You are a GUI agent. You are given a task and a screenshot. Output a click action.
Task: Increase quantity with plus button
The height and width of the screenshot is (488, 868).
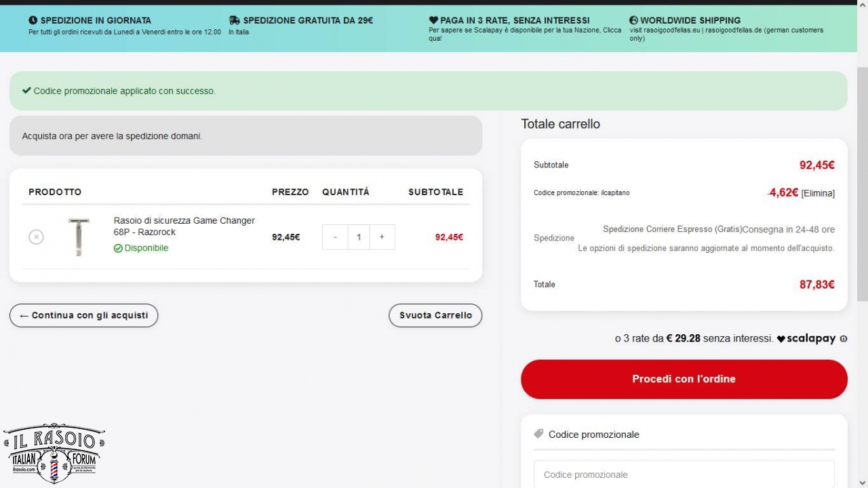pyautogui.click(x=382, y=237)
